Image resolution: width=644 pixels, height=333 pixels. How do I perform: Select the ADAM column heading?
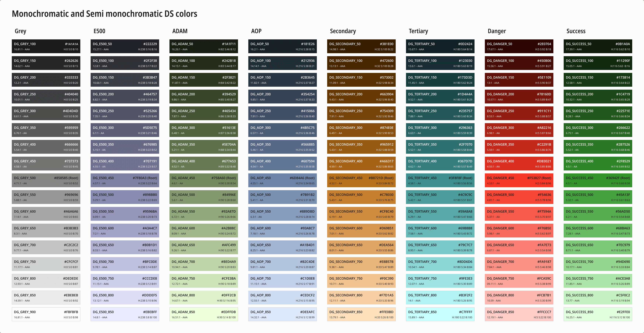tap(180, 31)
